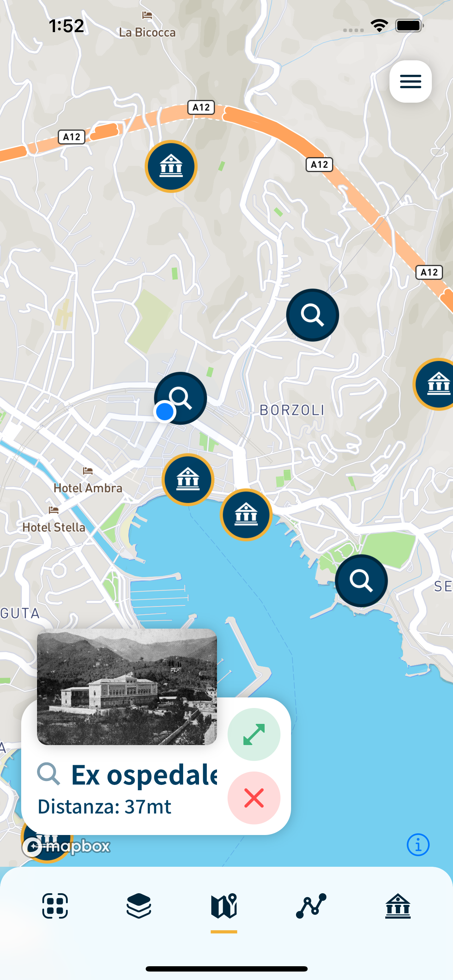
Task: Open the routes path tab
Action: click(311, 906)
